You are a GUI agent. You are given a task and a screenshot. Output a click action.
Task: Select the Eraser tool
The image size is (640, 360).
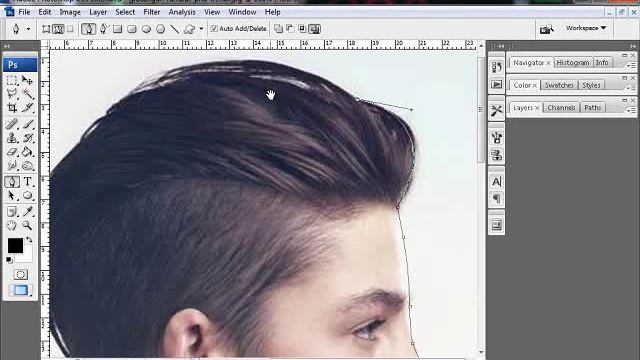click(x=12, y=152)
